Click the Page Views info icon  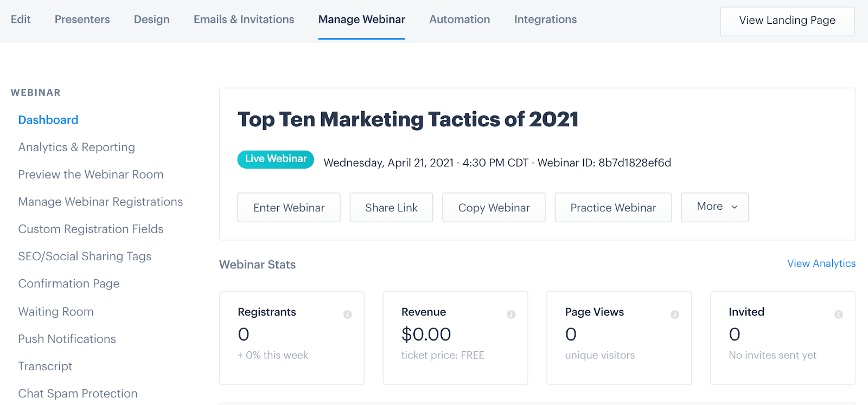(675, 314)
